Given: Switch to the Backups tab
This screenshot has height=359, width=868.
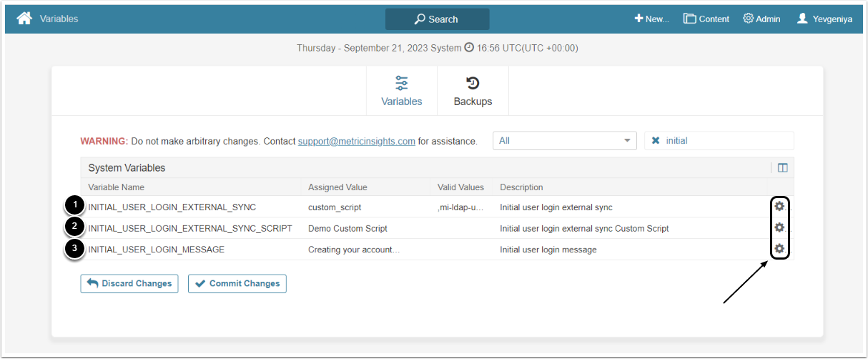Looking at the screenshot, I should [473, 91].
